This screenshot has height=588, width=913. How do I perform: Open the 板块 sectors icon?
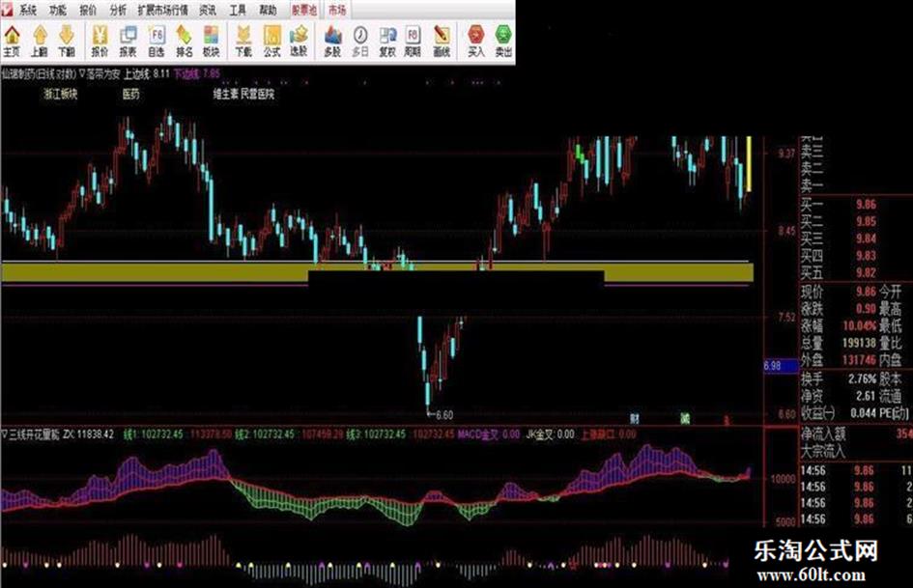pyautogui.click(x=211, y=41)
